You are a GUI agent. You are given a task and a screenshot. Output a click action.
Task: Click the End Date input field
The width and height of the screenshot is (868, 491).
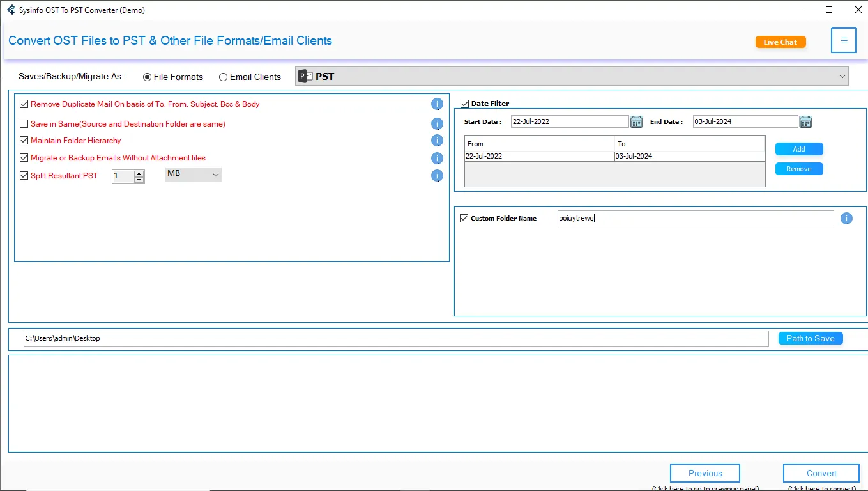(745, 121)
